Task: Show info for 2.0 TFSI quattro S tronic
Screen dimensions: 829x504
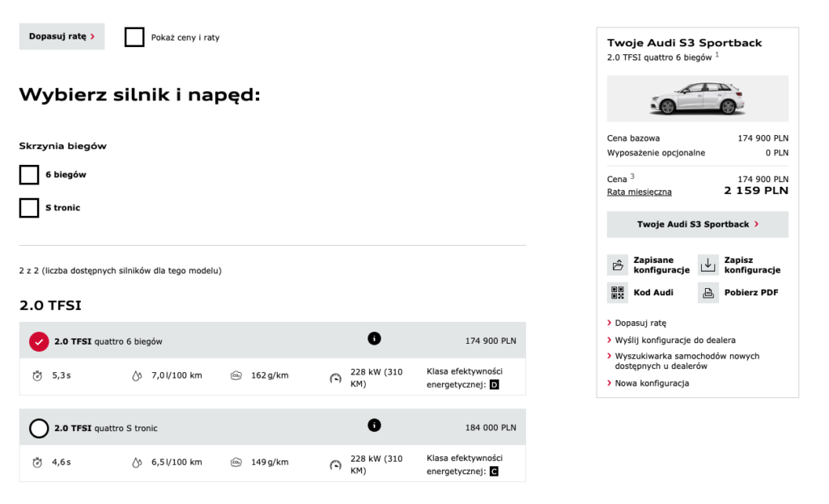Action: (x=374, y=426)
